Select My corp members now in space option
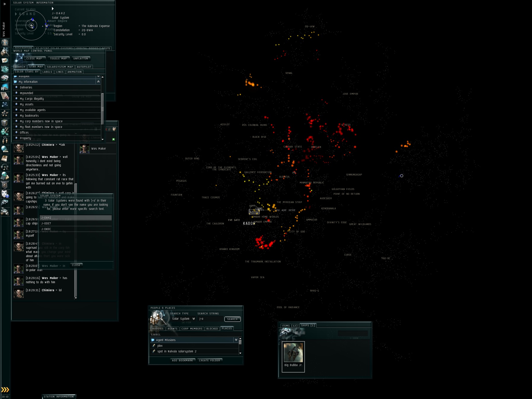The width and height of the screenshot is (532, 399). tap(57, 121)
